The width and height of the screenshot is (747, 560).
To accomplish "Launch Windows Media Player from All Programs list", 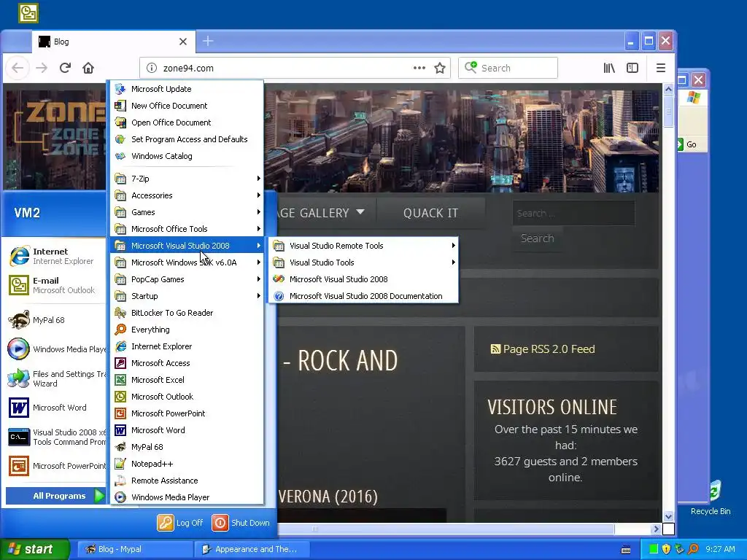I will click(187, 497).
